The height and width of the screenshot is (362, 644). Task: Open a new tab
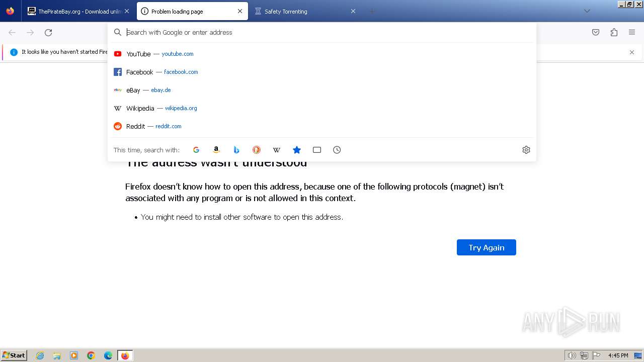pyautogui.click(x=372, y=11)
